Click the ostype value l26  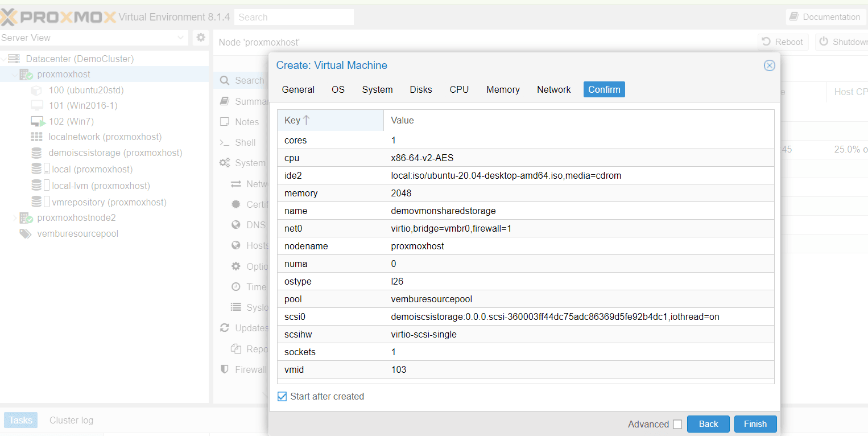coord(398,282)
